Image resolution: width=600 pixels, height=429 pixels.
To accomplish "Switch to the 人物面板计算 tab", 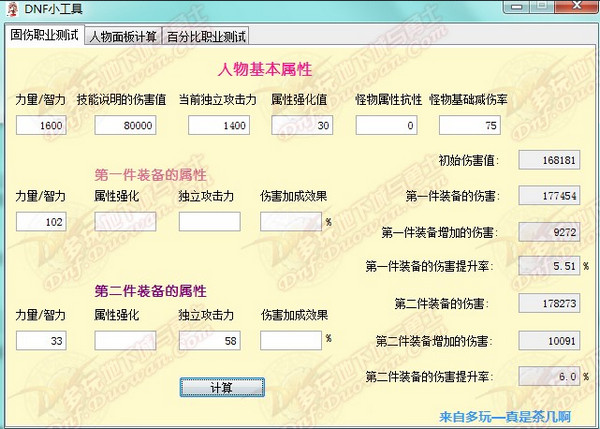I will 122,37.
